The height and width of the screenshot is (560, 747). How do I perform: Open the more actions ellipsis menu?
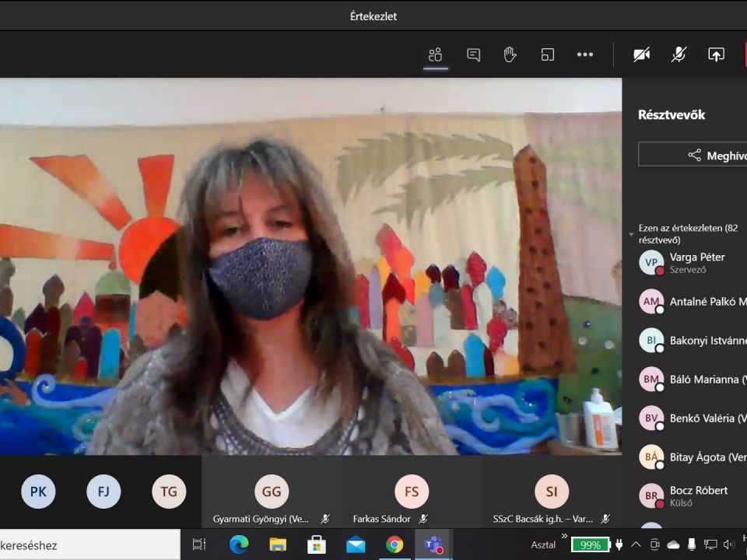click(584, 54)
